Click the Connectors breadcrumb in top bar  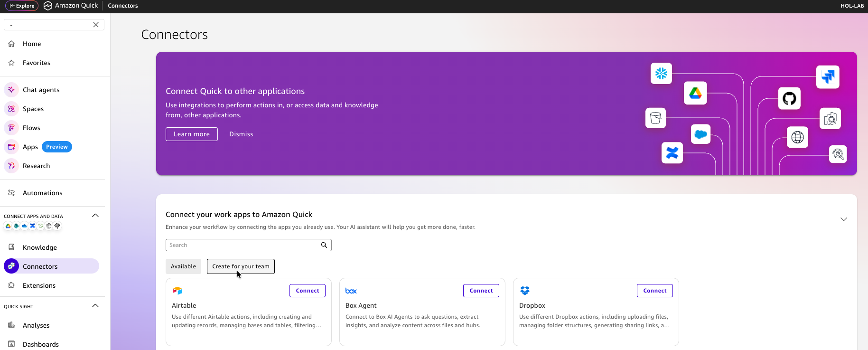click(123, 6)
